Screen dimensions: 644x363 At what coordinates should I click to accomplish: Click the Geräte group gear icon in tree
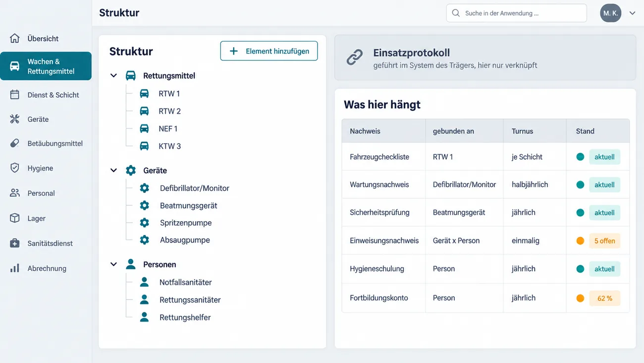pos(131,170)
